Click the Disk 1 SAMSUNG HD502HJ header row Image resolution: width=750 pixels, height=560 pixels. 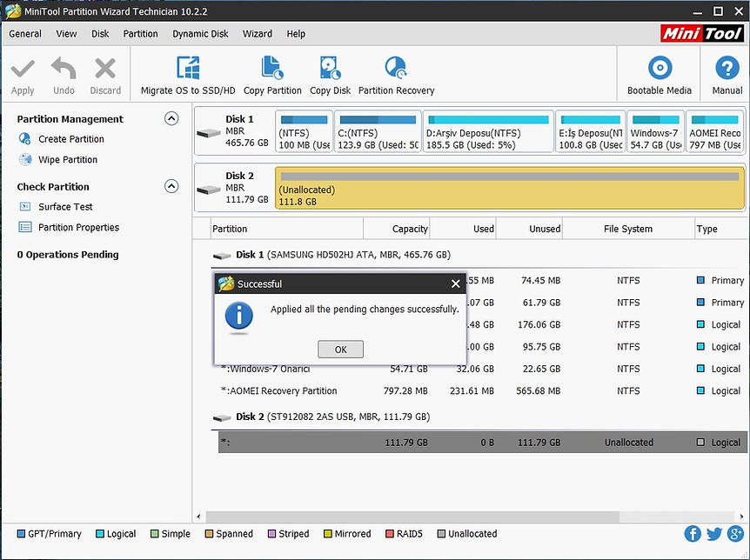click(479, 255)
